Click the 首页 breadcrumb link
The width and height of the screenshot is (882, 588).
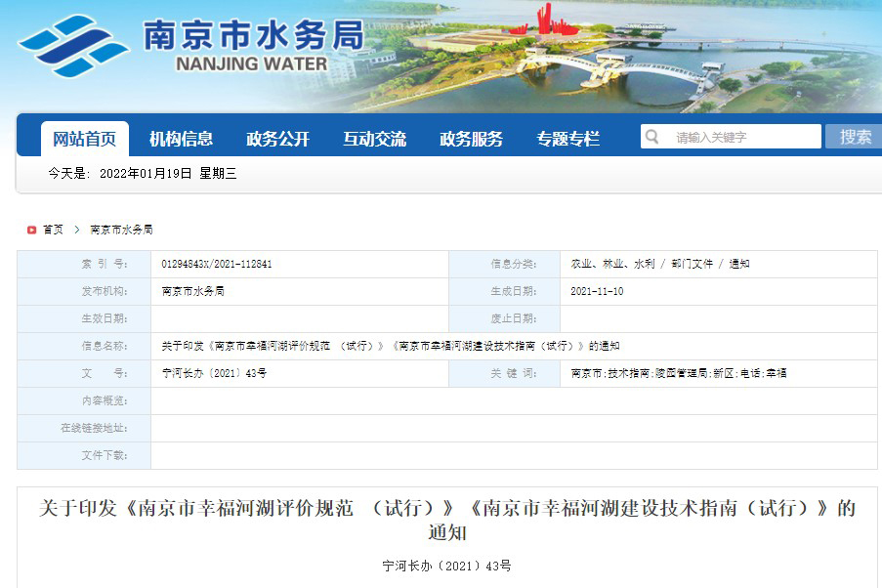(53, 230)
